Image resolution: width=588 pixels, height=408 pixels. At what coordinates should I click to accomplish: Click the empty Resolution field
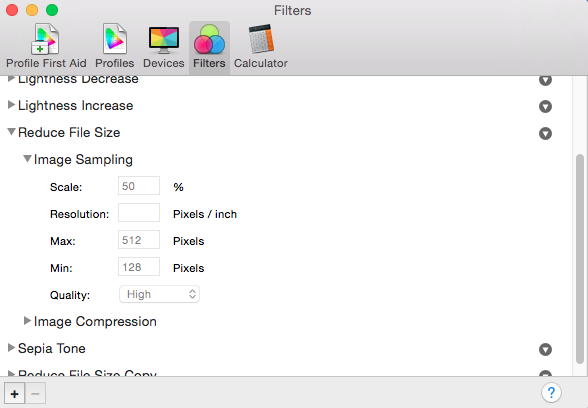click(x=139, y=213)
